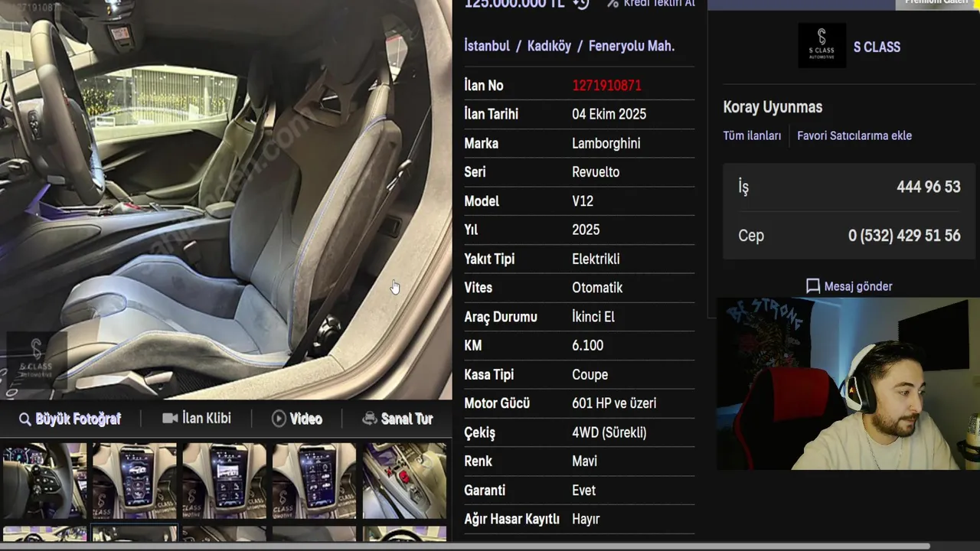Select the second center-screen thumbnail photo
980x551 pixels.
coord(224,481)
